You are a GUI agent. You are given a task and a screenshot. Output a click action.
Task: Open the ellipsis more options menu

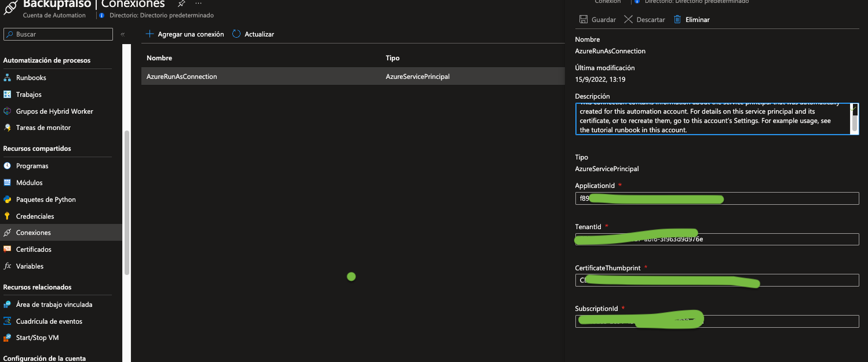[199, 3]
